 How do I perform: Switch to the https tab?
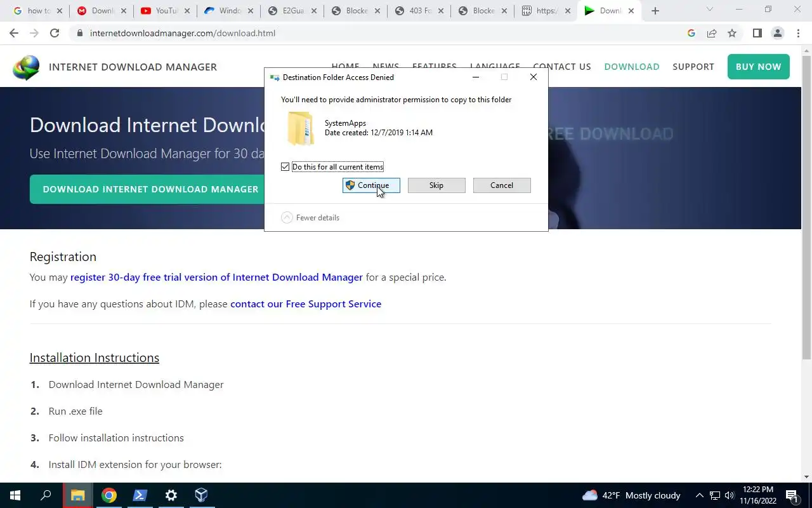[546, 11]
